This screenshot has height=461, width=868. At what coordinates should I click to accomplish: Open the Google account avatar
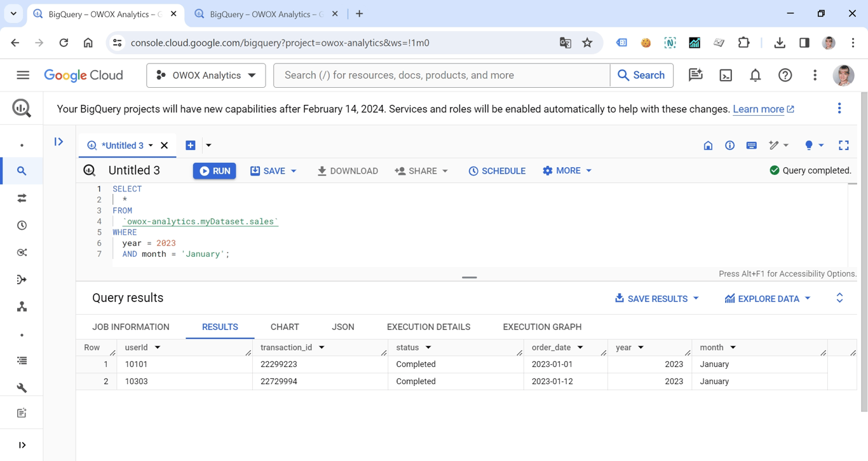(x=843, y=75)
